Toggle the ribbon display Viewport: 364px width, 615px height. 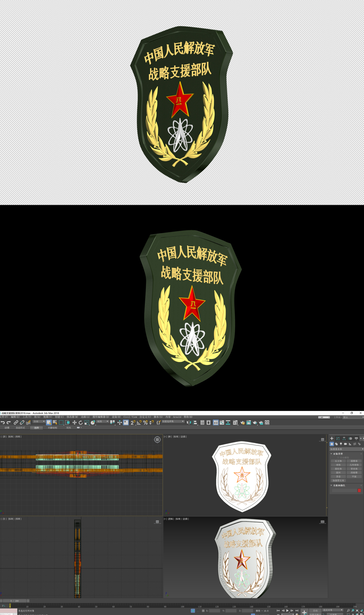(216, 422)
